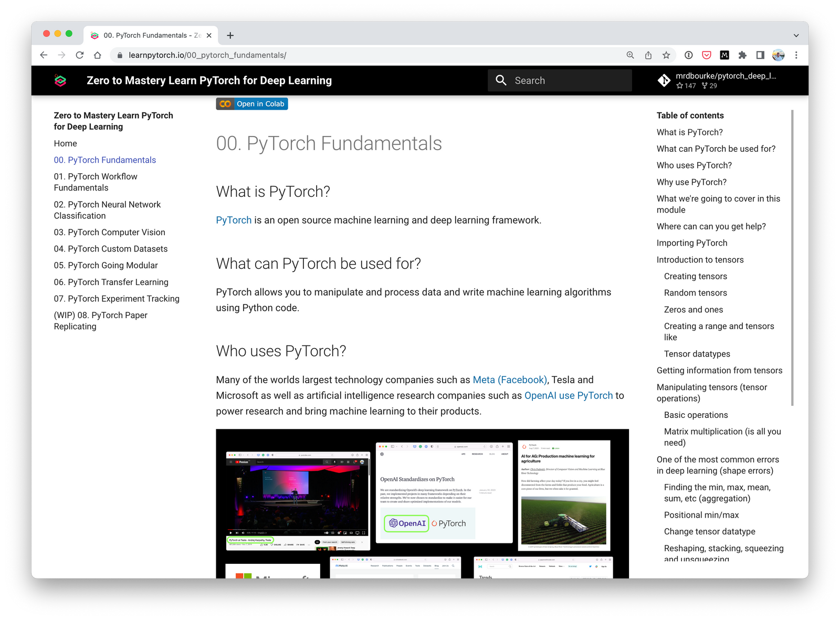Screen dimensions: 840x620
Task: Go to 04. PyTorch Custom Datasets in the sidebar
Action: (x=111, y=248)
